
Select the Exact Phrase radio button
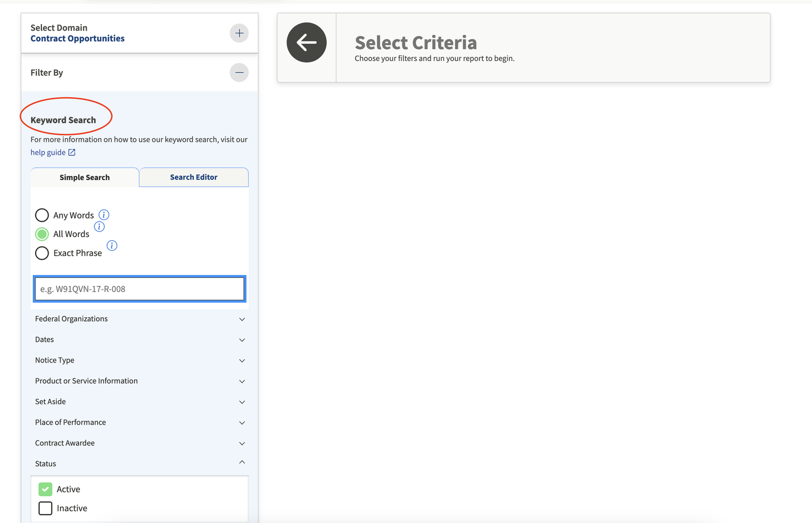point(42,253)
